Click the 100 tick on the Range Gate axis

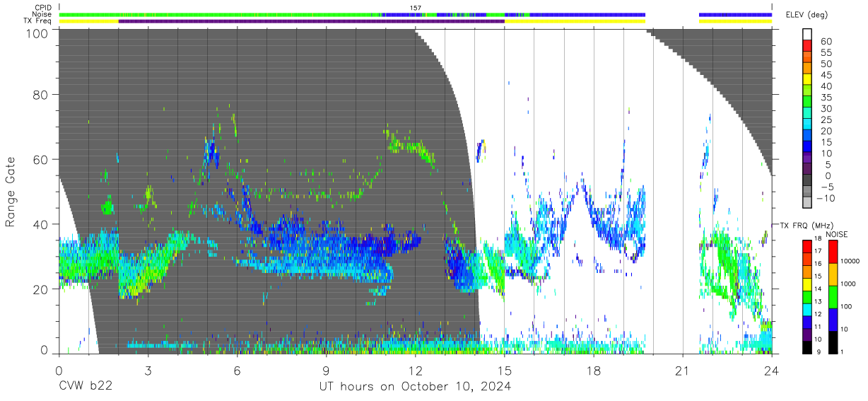click(x=38, y=33)
